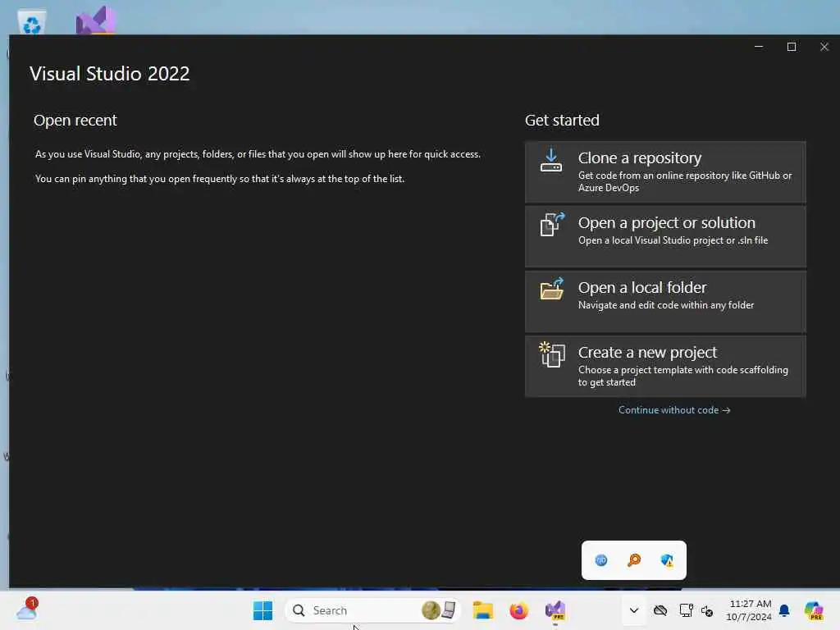Click the notification bell icon
The image size is (840, 630).
click(x=784, y=610)
